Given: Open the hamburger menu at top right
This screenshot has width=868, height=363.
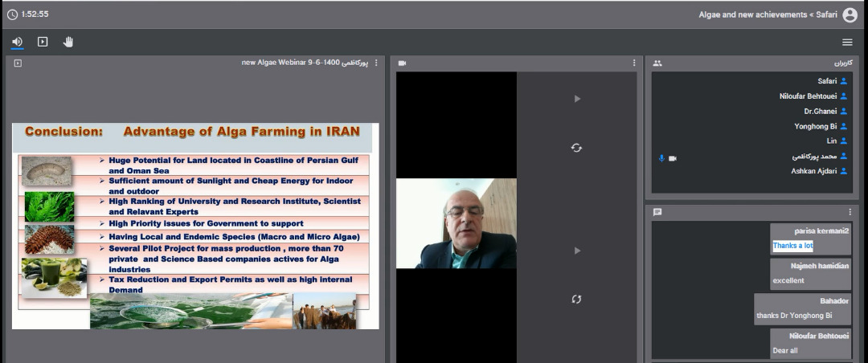Looking at the screenshot, I should tap(847, 42).
